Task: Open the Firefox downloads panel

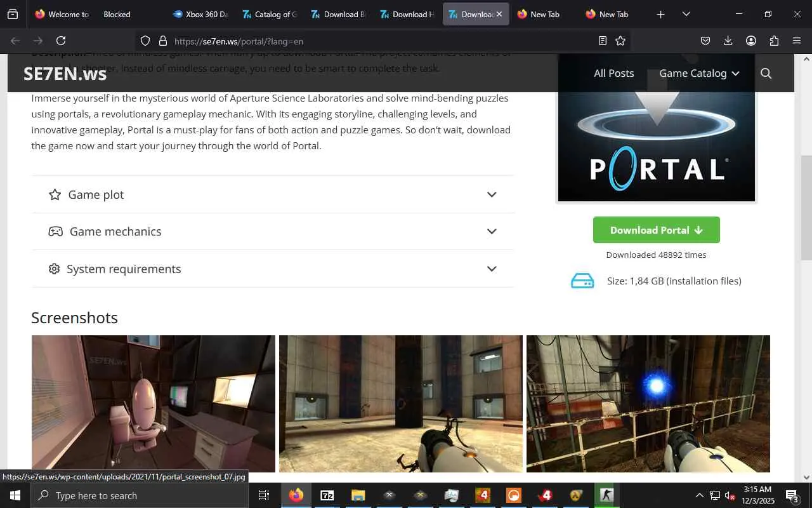Action: point(728,41)
